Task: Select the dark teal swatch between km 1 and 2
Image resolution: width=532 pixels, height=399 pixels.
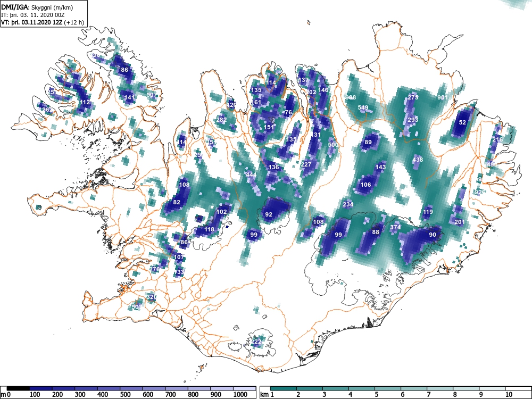Action: (x=284, y=388)
